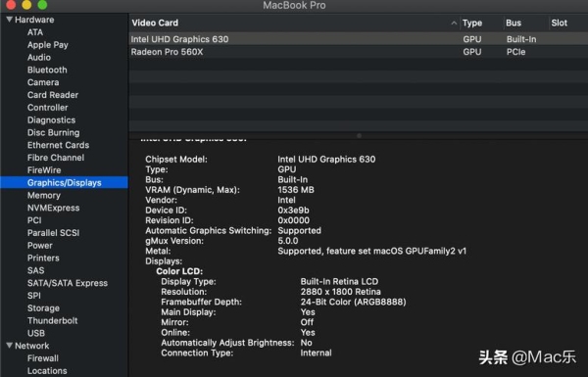Viewport: 588px width, 377px height.
Task: Open Diagnostics entry
Action: click(51, 119)
